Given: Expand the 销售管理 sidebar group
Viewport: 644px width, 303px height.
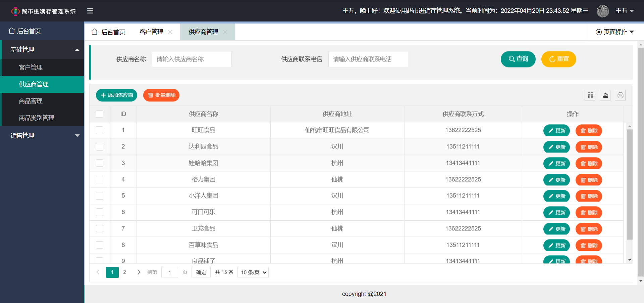Looking at the screenshot, I should (43, 136).
